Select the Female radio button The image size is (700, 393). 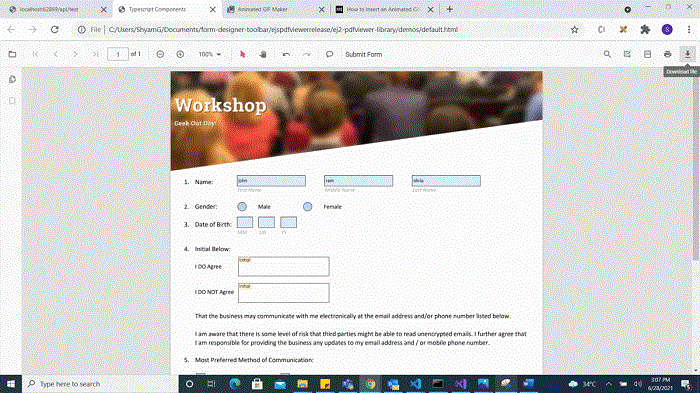pos(308,207)
